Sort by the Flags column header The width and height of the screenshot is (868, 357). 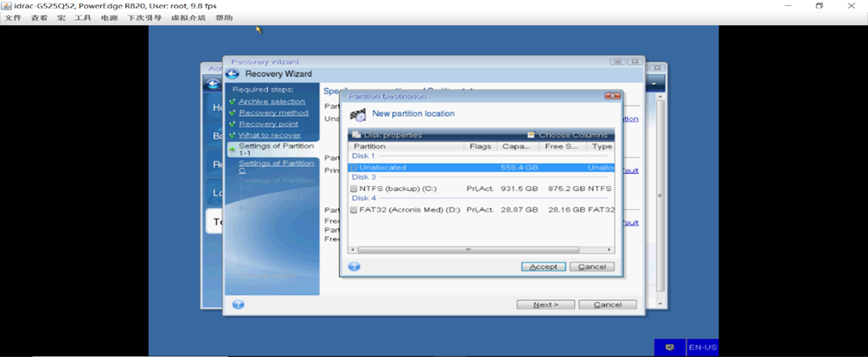pos(480,147)
